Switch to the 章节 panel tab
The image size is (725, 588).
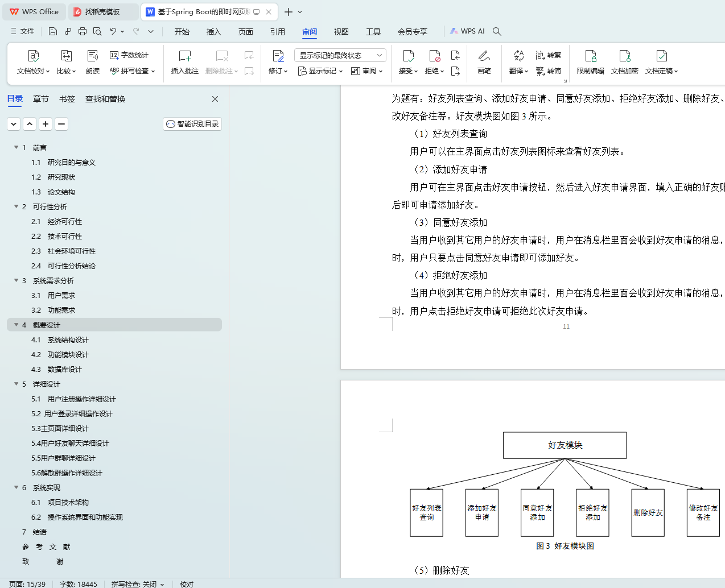[41, 99]
